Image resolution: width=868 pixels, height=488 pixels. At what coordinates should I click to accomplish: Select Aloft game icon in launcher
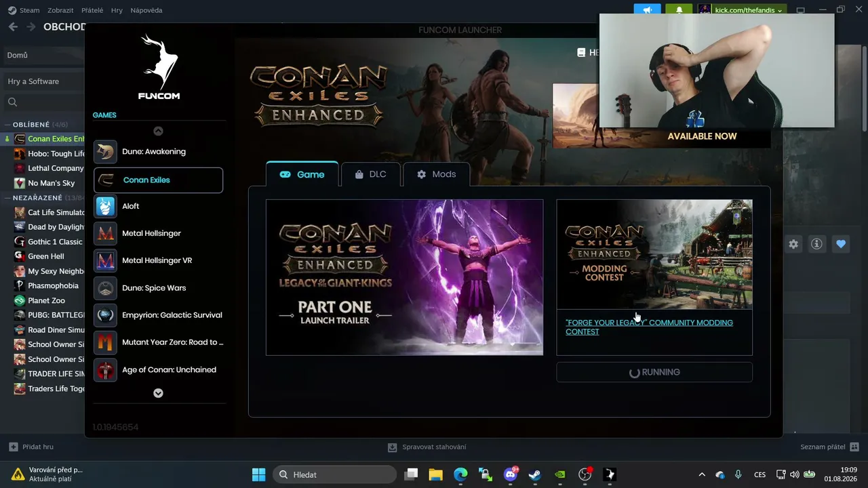tap(105, 206)
